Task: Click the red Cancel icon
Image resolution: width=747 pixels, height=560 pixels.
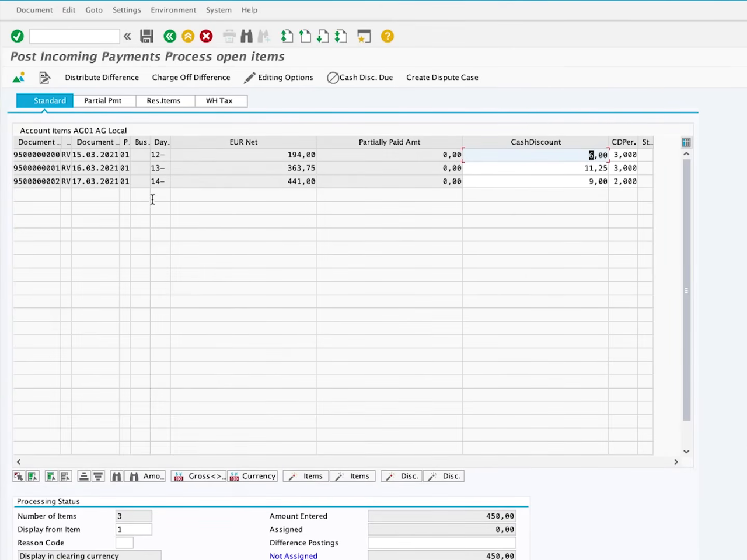Action: (x=206, y=36)
